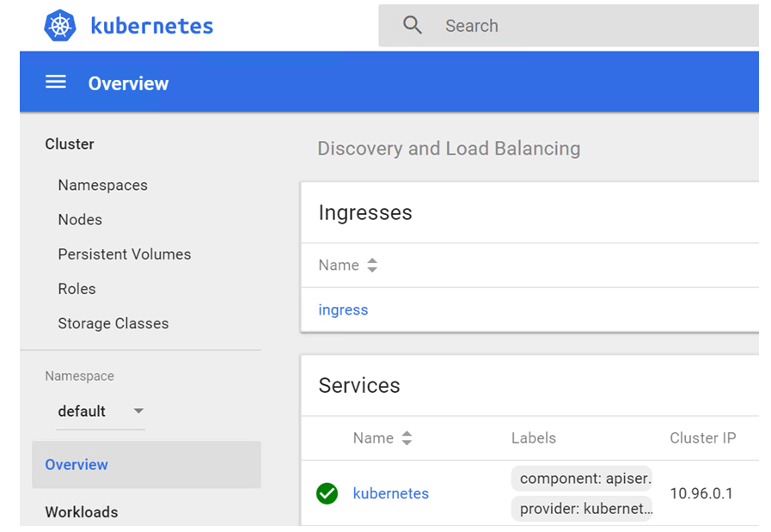Open the ingress link
Image resolution: width=771 pixels, height=532 pixels.
click(343, 309)
